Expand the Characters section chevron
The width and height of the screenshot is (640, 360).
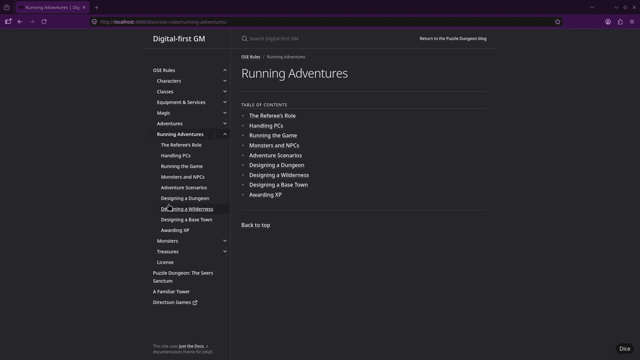coord(225,81)
